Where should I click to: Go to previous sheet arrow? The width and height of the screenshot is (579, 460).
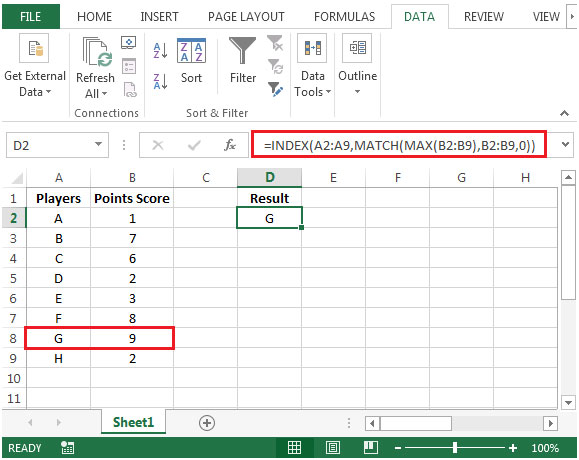30,422
